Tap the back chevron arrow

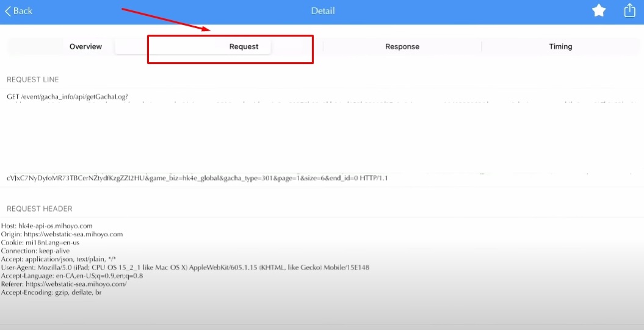pos(8,11)
